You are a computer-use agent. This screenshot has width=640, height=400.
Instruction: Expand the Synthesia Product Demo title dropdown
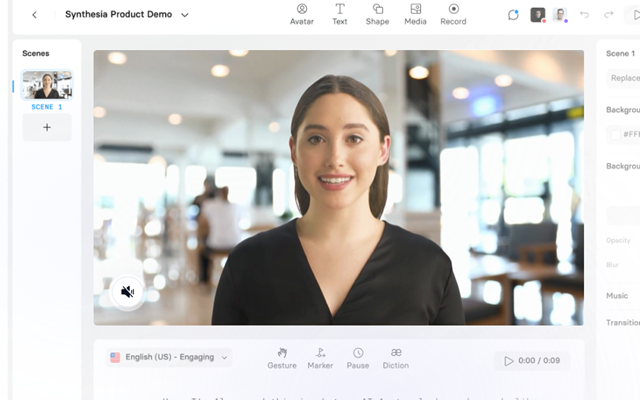(184, 15)
